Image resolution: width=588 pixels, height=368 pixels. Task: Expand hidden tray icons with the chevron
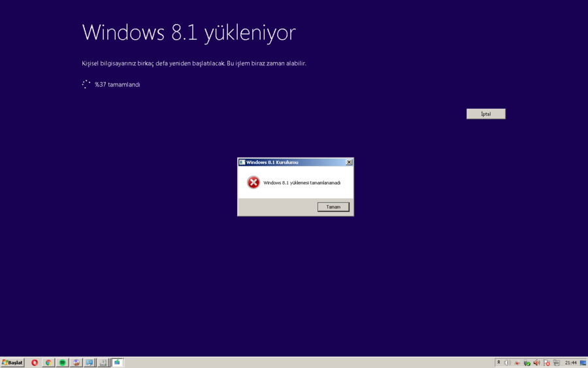tap(498, 362)
